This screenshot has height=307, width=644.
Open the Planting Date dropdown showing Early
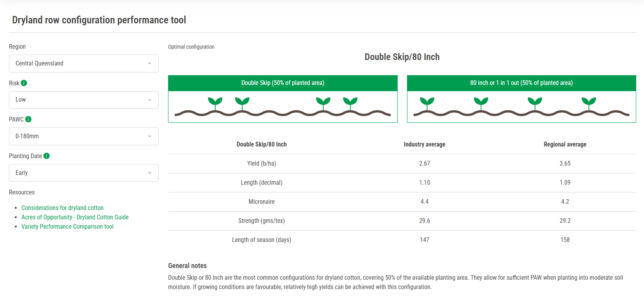[84, 173]
